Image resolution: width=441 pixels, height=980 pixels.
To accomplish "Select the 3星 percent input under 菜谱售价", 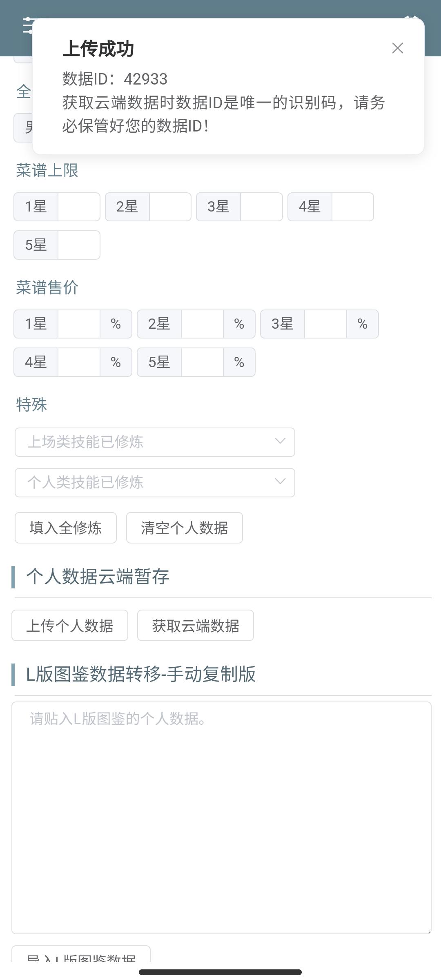I will (325, 324).
